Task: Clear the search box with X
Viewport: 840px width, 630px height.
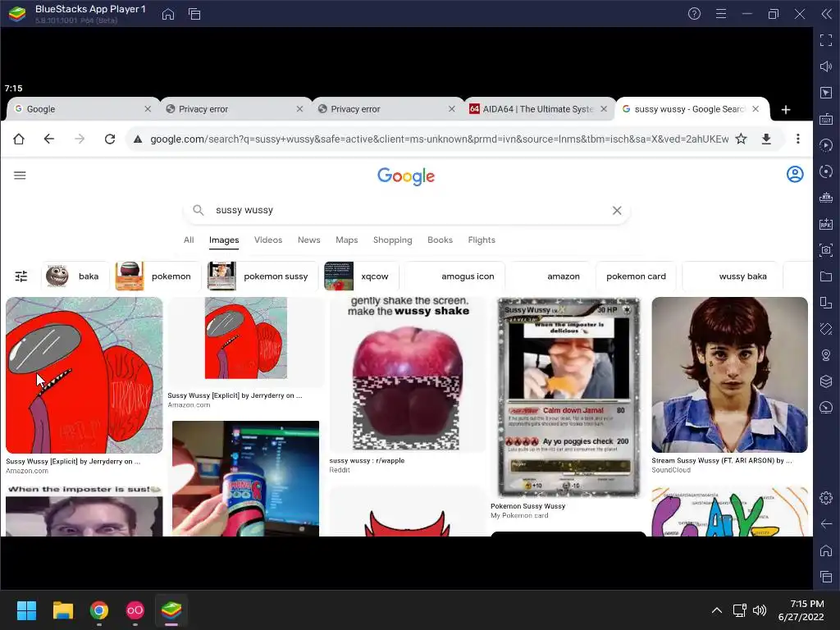Action: pyautogui.click(x=617, y=211)
